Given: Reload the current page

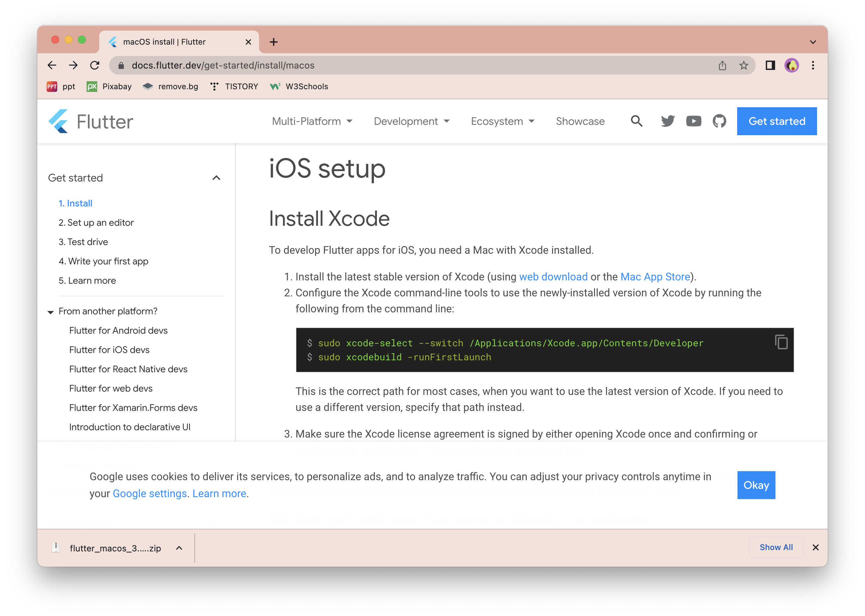Looking at the screenshot, I should click(95, 65).
